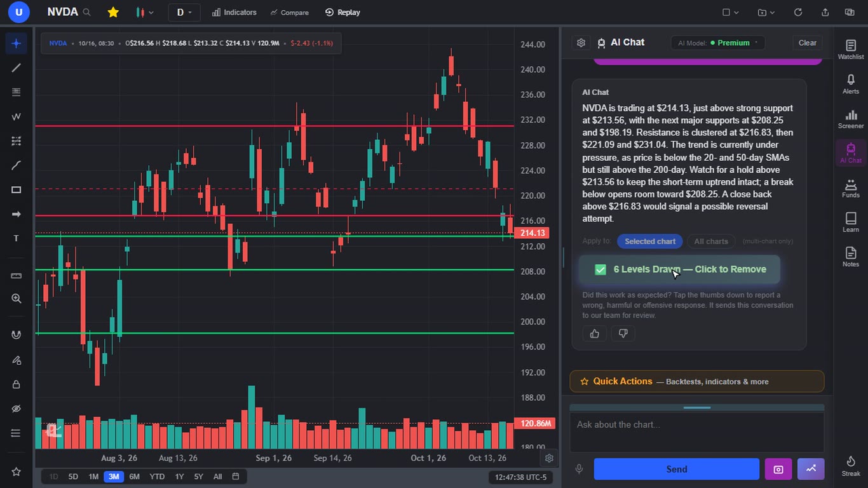Toggle hide all drawings eye icon
The height and width of the screenshot is (488, 868).
(17, 409)
